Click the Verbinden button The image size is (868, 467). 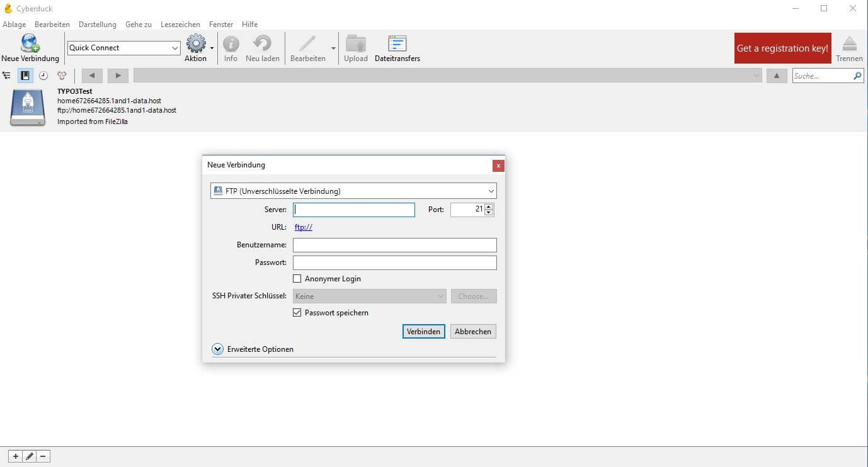pos(424,332)
